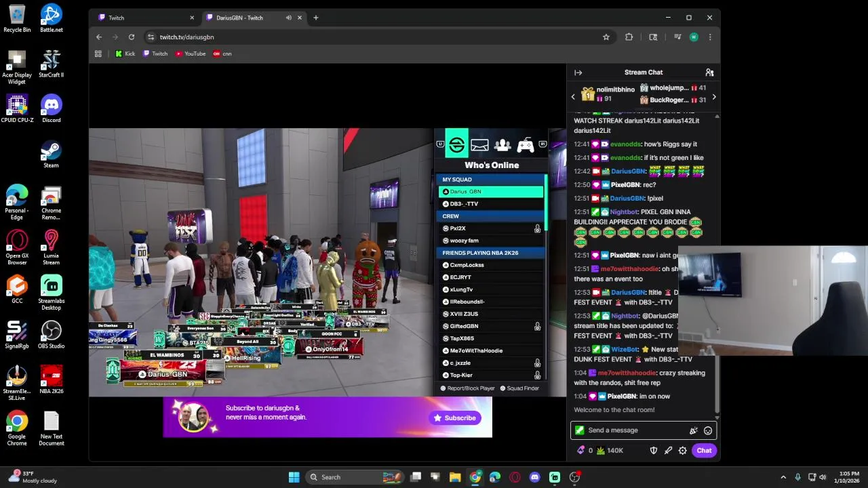
Task: Click the nolimitbhino top gifter entry
Action: (x=608, y=94)
